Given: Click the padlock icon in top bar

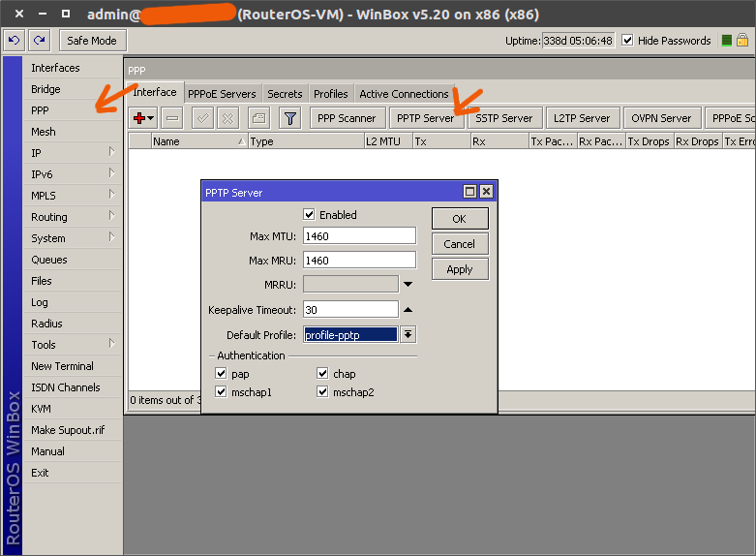Looking at the screenshot, I should point(742,40).
